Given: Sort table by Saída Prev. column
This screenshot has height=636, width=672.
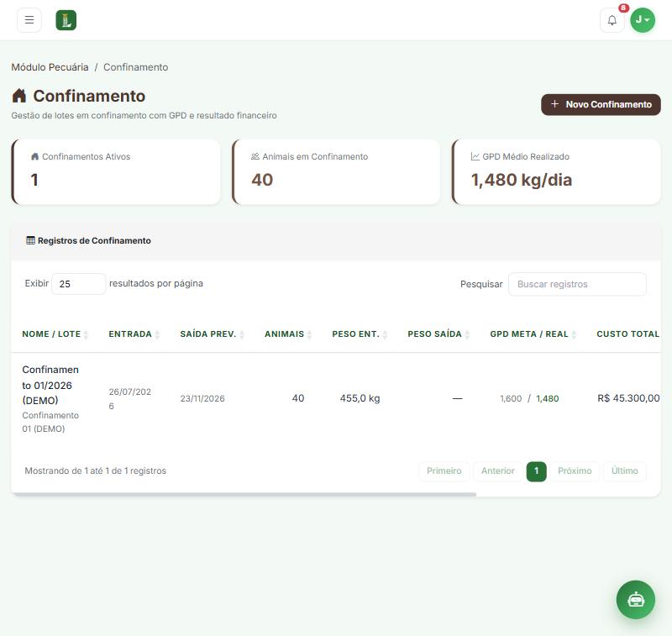Looking at the screenshot, I should pyautogui.click(x=212, y=334).
